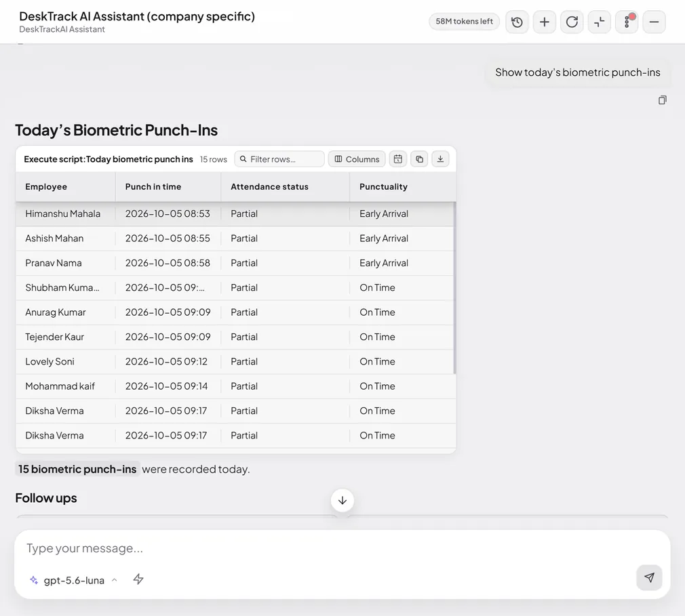Click the sparkle icon next to gpt-5.6-luna

point(34,580)
